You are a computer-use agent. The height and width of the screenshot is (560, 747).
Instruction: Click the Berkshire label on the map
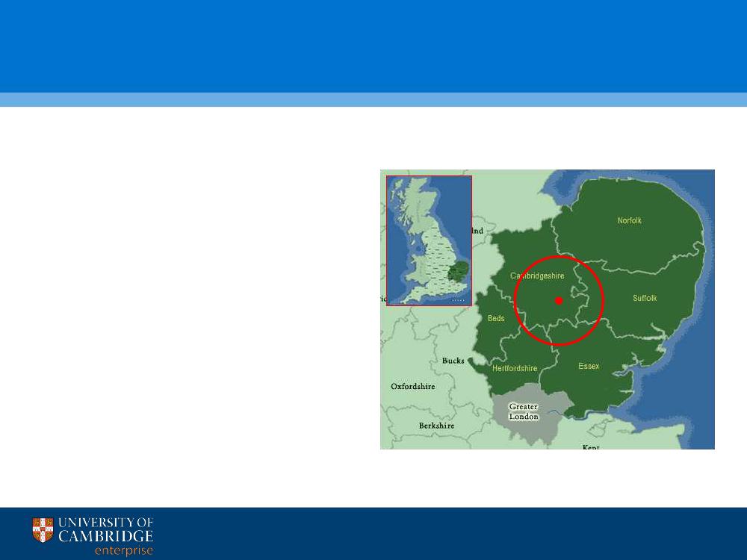click(x=437, y=426)
